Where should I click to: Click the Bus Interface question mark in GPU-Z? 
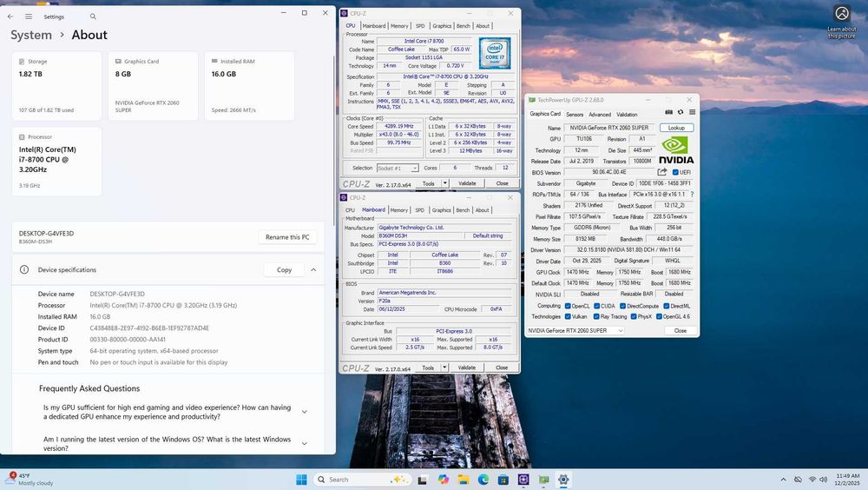[x=692, y=195]
